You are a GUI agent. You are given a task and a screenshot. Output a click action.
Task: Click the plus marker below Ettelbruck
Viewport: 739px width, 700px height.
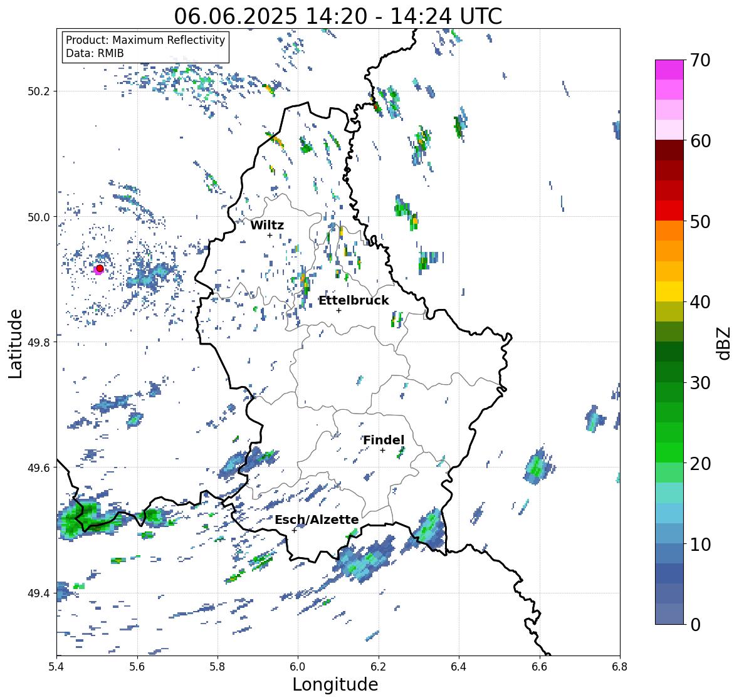point(338,310)
